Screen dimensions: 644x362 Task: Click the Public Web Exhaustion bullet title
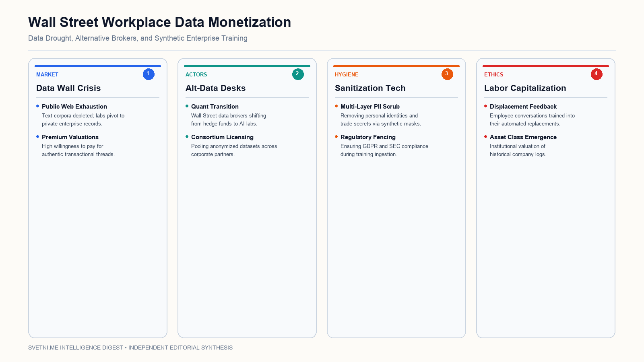click(74, 107)
